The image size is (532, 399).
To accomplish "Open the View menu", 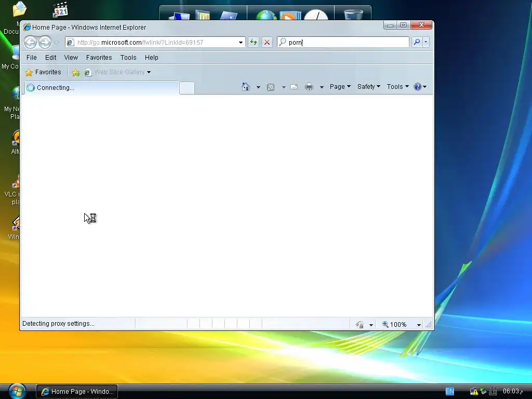I will pyautogui.click(x=71, y=57).
